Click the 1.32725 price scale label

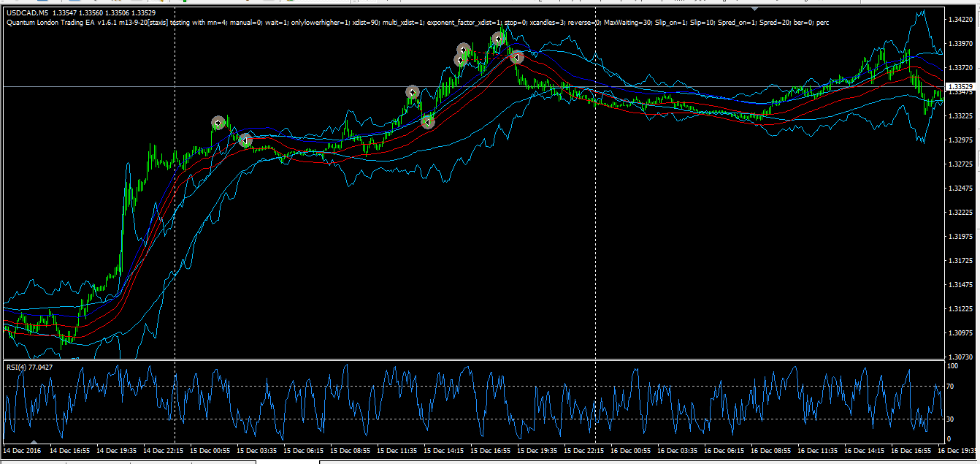pos(960,164)
